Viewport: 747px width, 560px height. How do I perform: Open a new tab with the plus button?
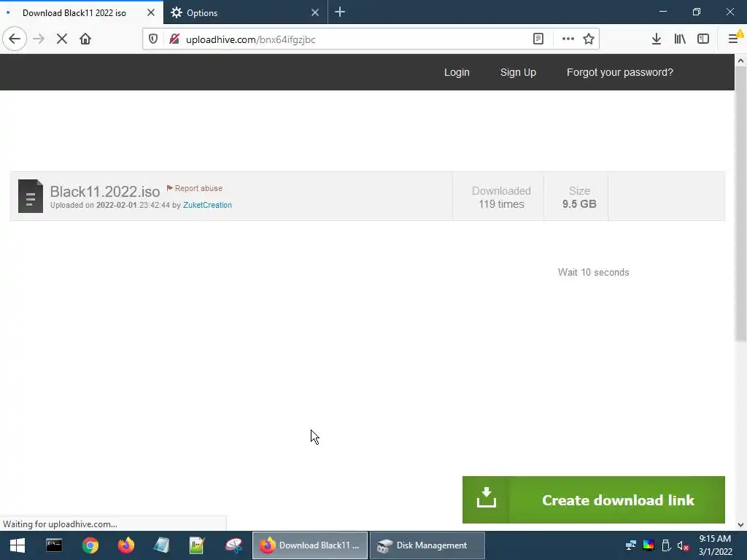tap(340, 12)
